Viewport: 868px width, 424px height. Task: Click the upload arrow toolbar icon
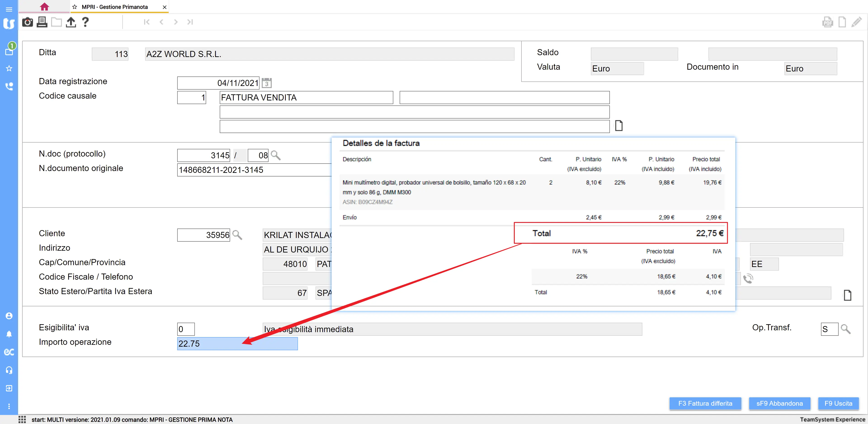(71, 22)
